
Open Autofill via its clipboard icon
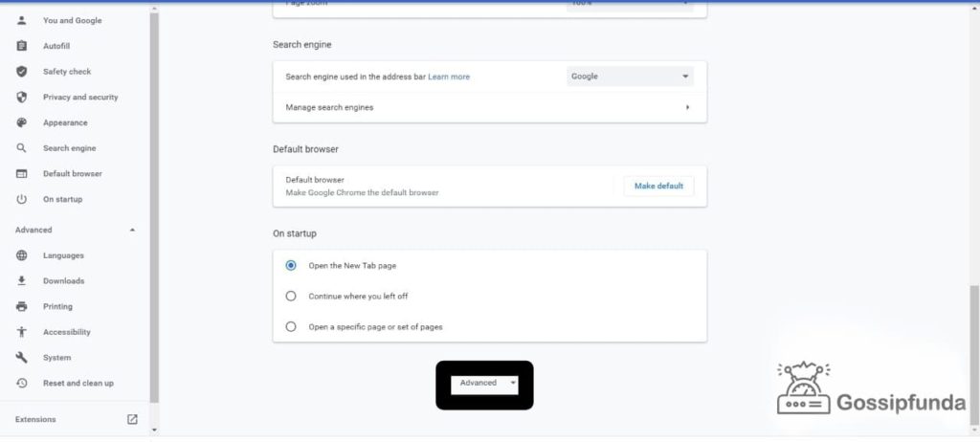[22, 46]
